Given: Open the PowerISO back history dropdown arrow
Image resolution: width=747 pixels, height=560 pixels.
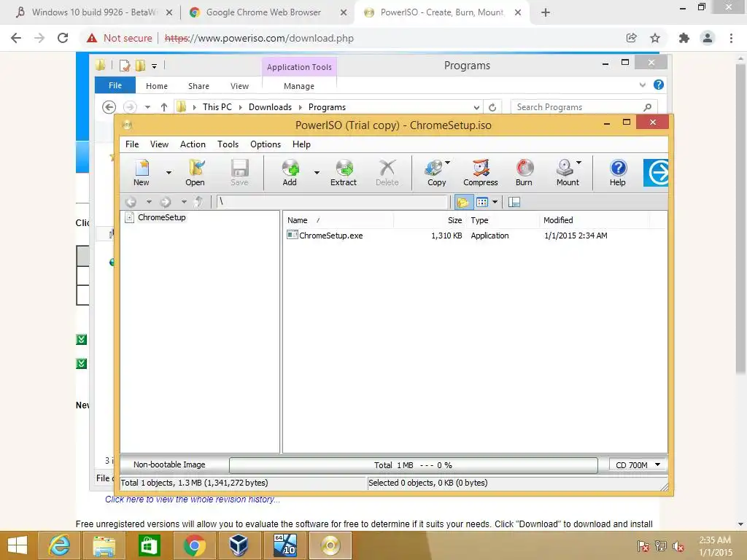Looking at the screenshot, I should [149, 202].
